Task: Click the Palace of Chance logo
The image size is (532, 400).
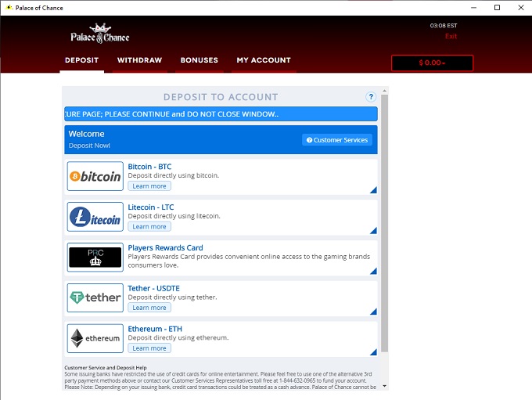Action: [100, 34]
